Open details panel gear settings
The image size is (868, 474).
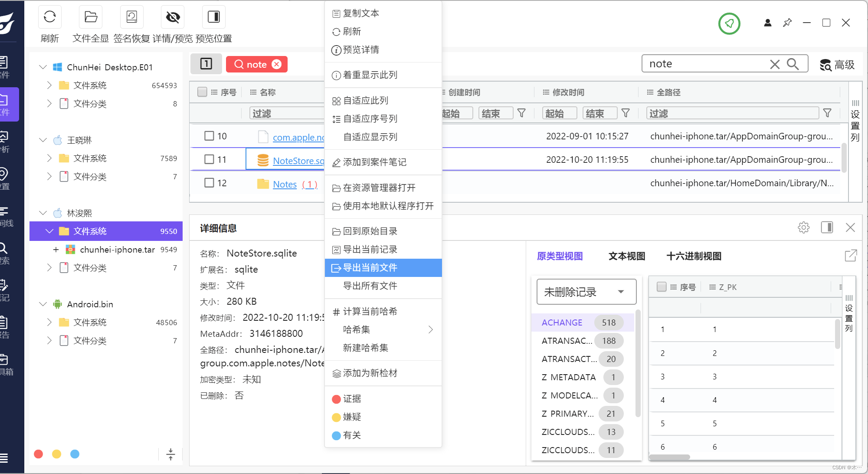[x=803, y=227]
